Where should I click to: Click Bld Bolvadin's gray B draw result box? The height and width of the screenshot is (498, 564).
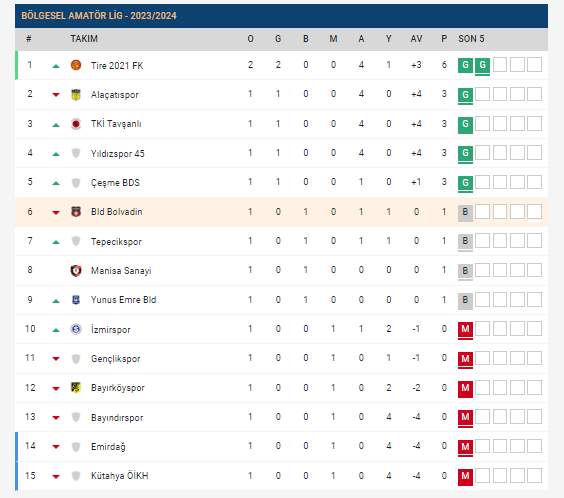pos(465,212)
